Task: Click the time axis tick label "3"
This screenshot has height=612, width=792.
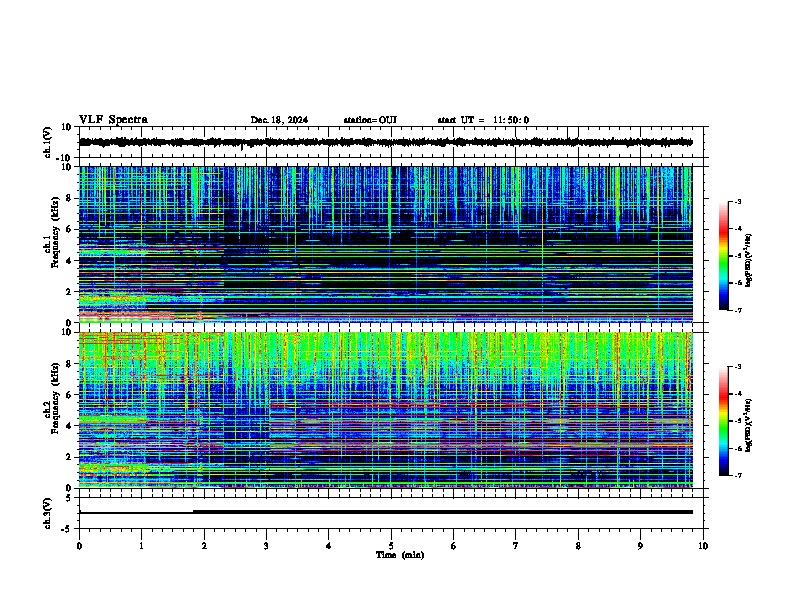Action: (266, 546)
